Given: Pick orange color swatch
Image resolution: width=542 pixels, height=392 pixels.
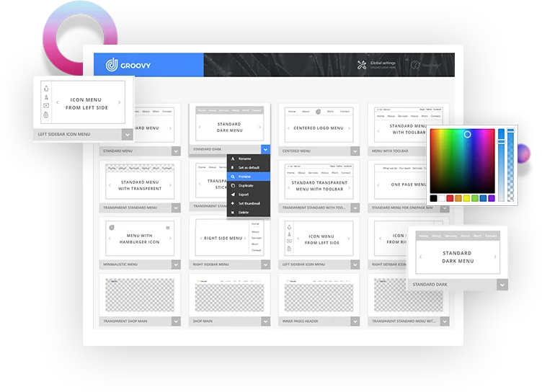Looking at the screenshot, I should 458,198.
